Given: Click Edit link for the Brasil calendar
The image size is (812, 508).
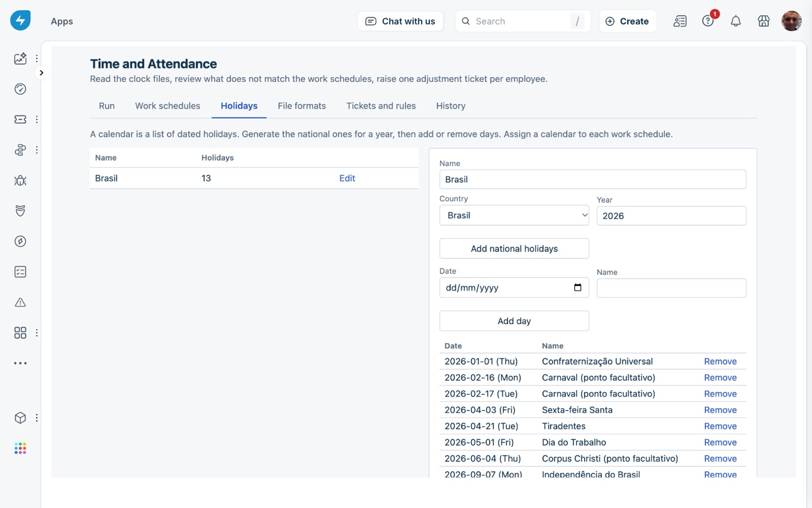Looking at the screenshot, I should [347, 178].
